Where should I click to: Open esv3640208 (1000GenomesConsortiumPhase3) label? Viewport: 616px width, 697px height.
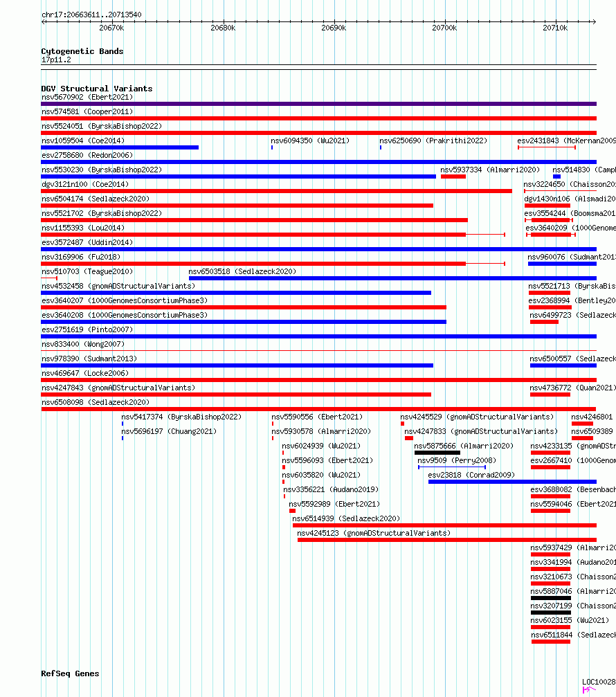[125, 315]
